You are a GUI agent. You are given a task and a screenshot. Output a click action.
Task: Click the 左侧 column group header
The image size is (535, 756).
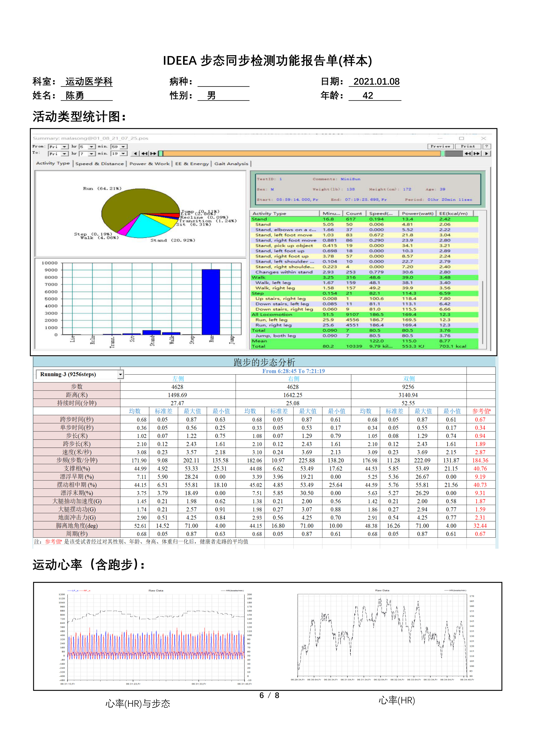point(178,379)
